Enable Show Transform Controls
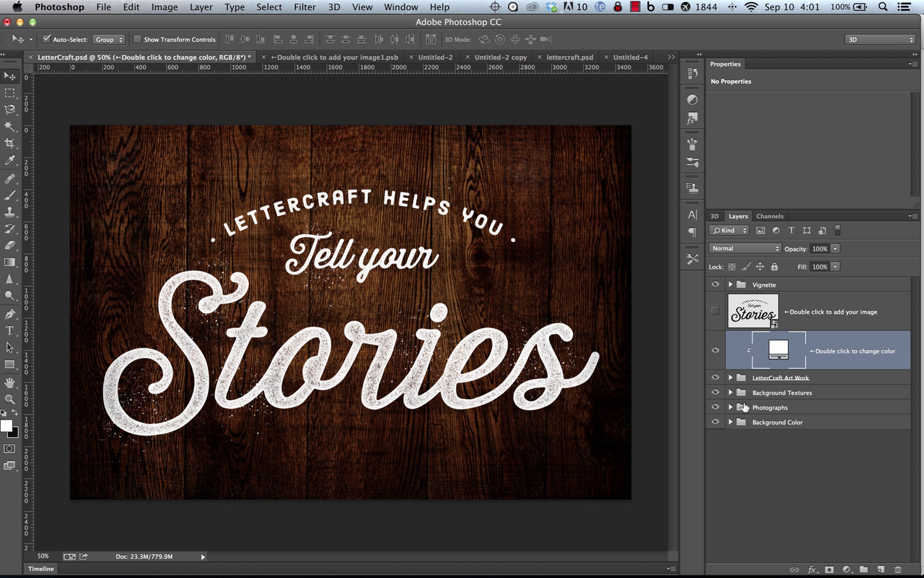This screenshot has width=924, height=578. (137, 39)
